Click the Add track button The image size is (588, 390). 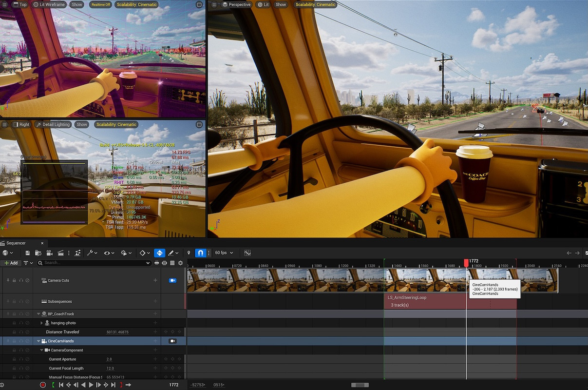11,263
